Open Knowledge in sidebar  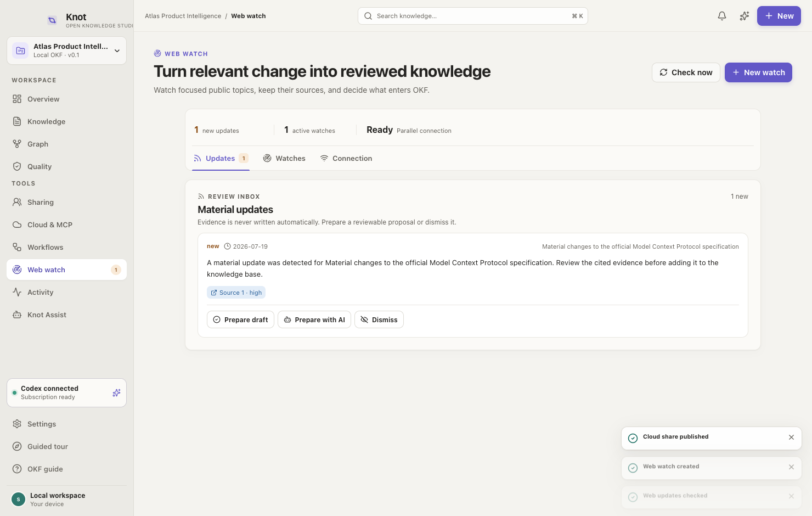pyautogui.click(x=66, y=121)
